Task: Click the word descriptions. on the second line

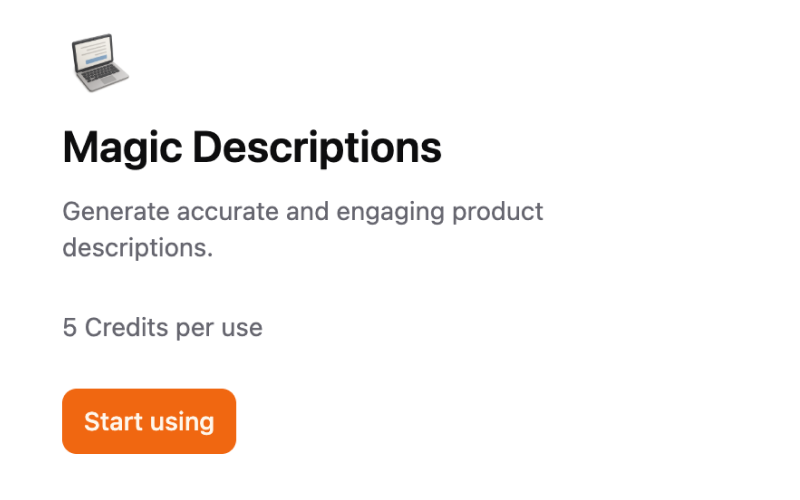Action: click(x=138, y=248)
